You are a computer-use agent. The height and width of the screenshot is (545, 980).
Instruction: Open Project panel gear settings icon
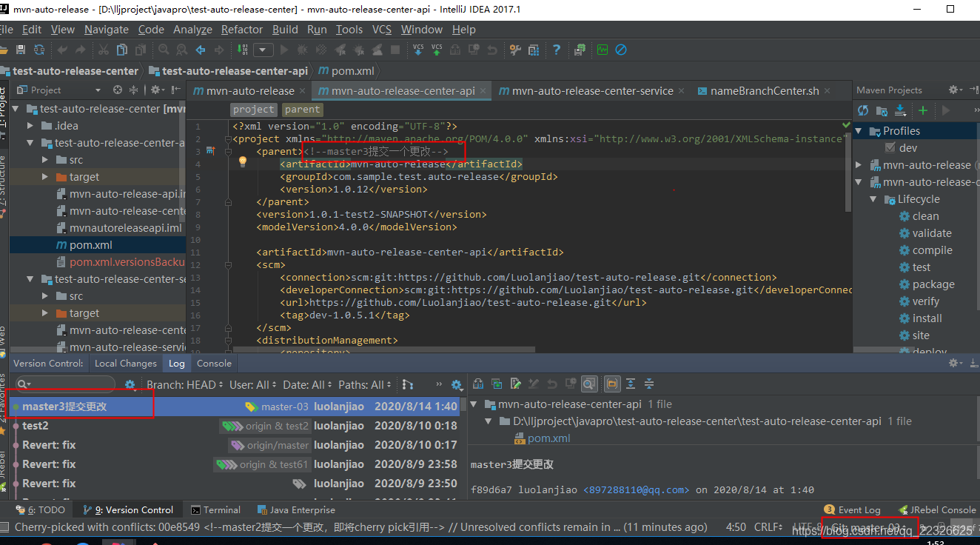(x=157, y=90)
